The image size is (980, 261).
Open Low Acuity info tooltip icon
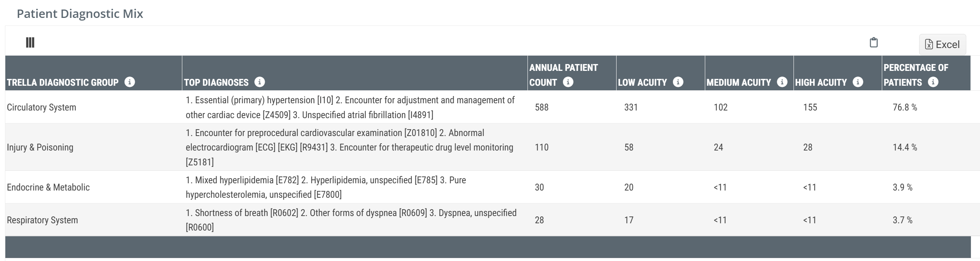[x=678, y=82]
